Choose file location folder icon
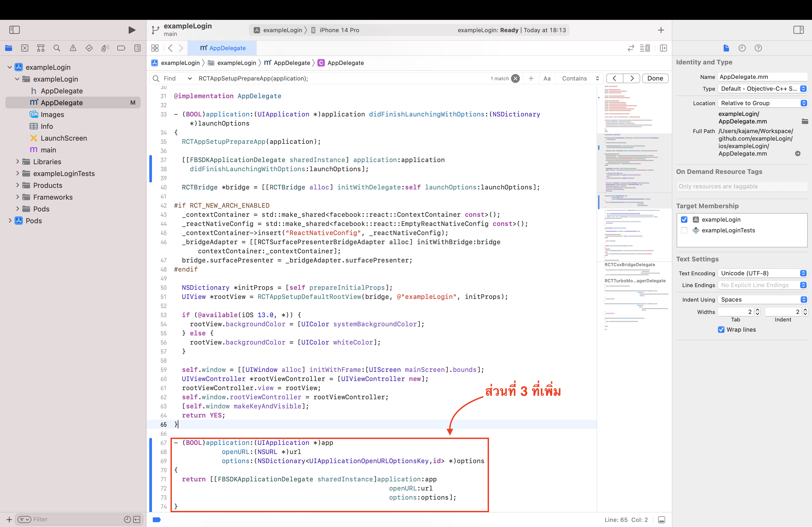Viewport: 812px width, 527px height. [x=804, y=121]
